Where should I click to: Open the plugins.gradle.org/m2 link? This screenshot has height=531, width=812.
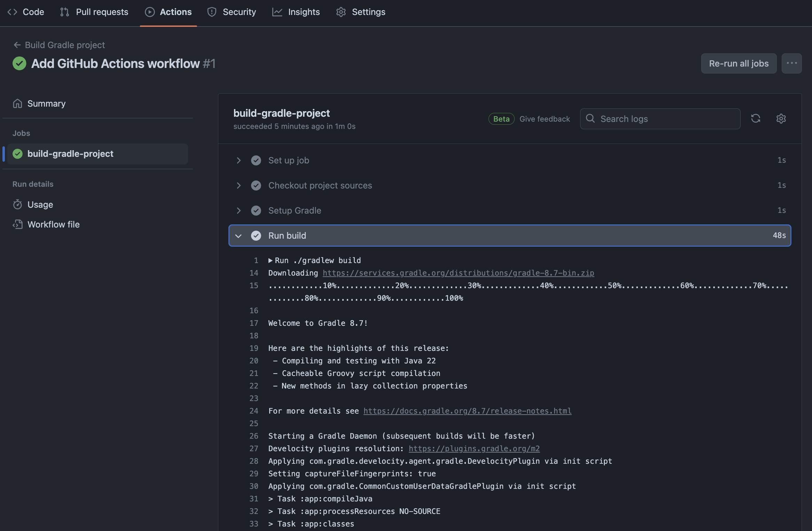[x=474, y=448]
